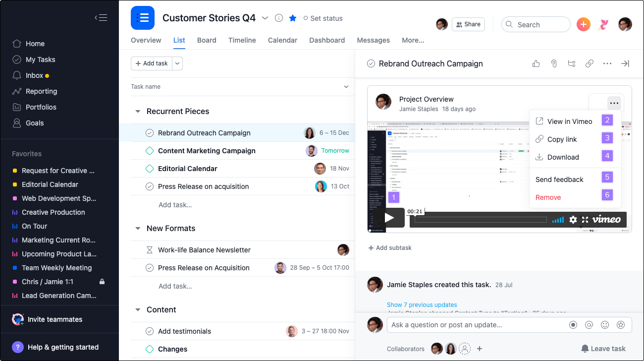Open the Add task dropdown arrow
644x361 pixels.
coord(178,63)
